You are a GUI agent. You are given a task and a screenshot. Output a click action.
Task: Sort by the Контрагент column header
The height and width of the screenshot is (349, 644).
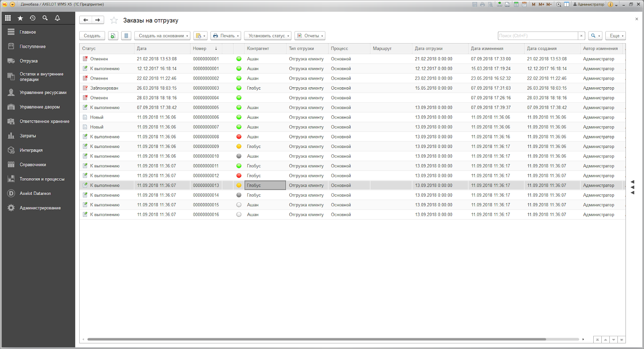[265, 49]
